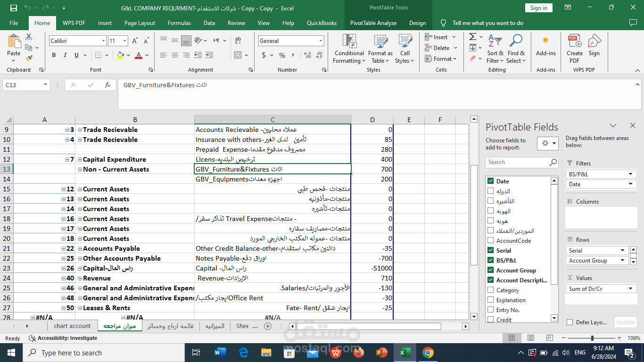Image resolution: width=644 pixels, height=362 pixels.
Task: Click the red font color swatch
Action: tap(139, 55)
